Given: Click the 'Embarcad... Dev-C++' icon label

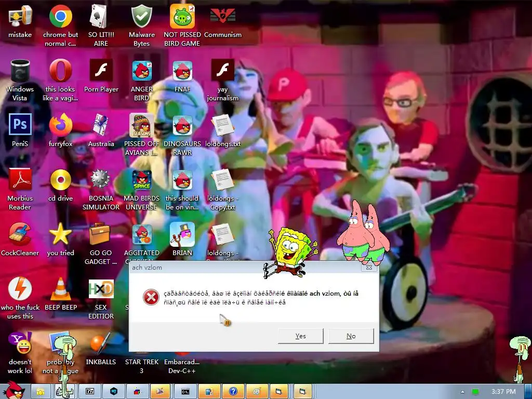Looking at the screenshot, I should 182,366.
